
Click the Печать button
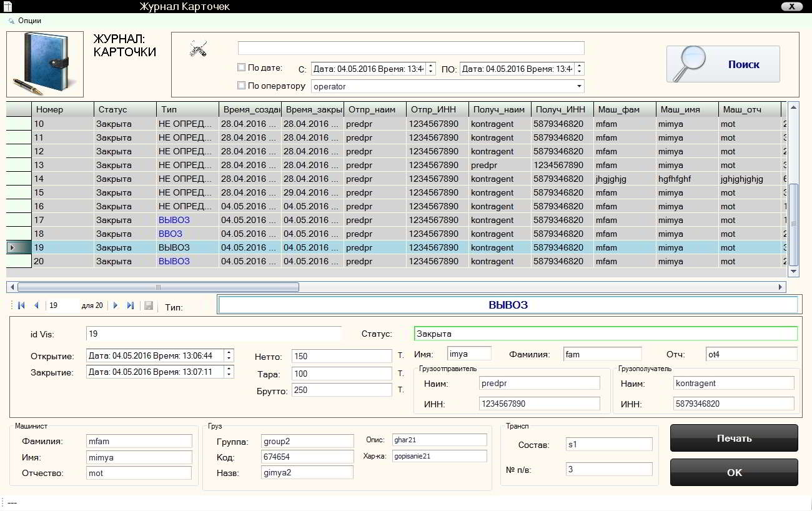pyautogui.click(x=734, y=438)
